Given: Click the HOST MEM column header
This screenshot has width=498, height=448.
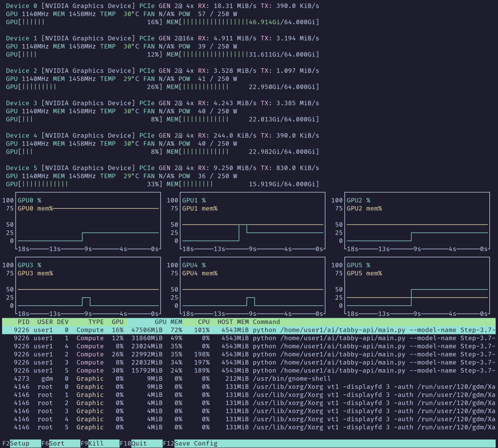Looking at the screenshot, I should (233, 322).
